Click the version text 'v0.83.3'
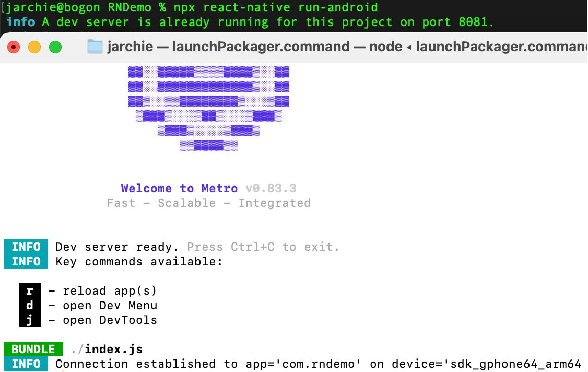The width and height of the screenshot is (588, 372). point(271,188)
